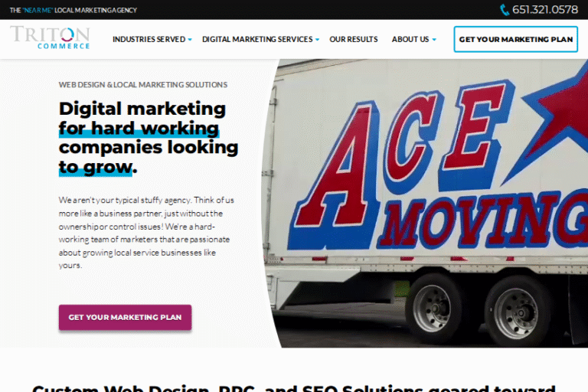
Task: Click the Digital marketing headline text
Action: click(x=148, y=138)
